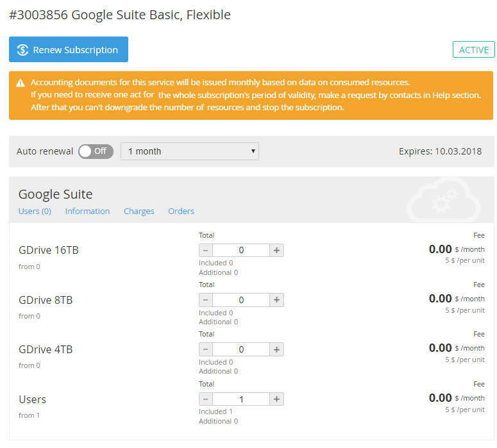Decrease the Users count with minus

206,399
